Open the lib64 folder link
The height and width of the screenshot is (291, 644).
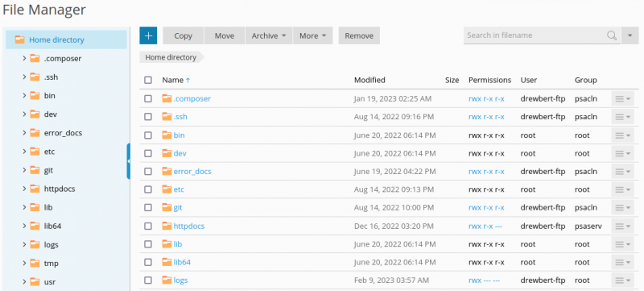click(x=182, y=262)
